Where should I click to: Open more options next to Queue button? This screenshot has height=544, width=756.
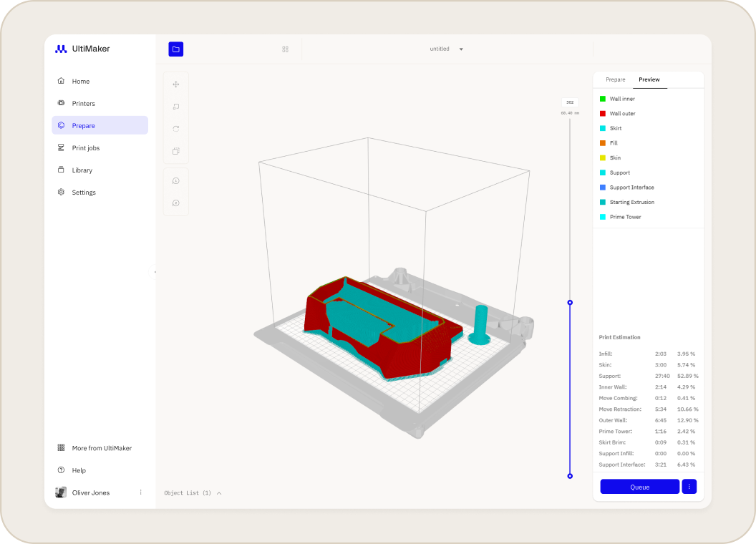(x=689, y=487)
